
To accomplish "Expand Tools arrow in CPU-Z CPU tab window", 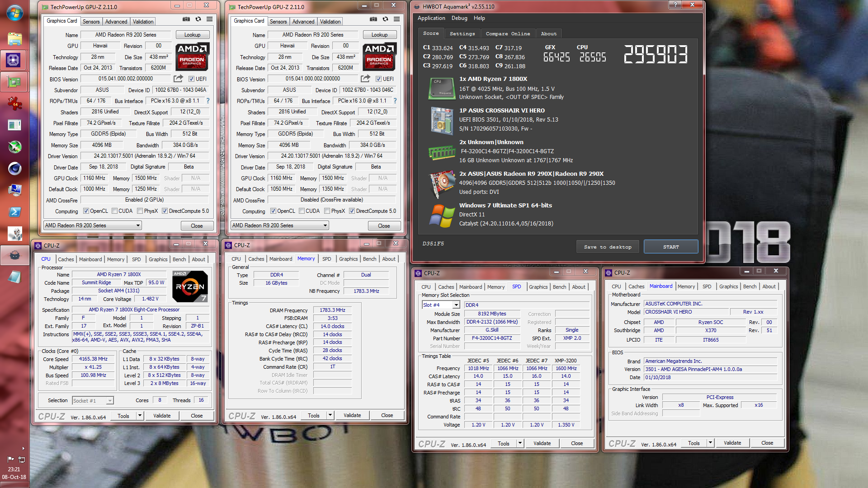I will click(x=140, y=416).
